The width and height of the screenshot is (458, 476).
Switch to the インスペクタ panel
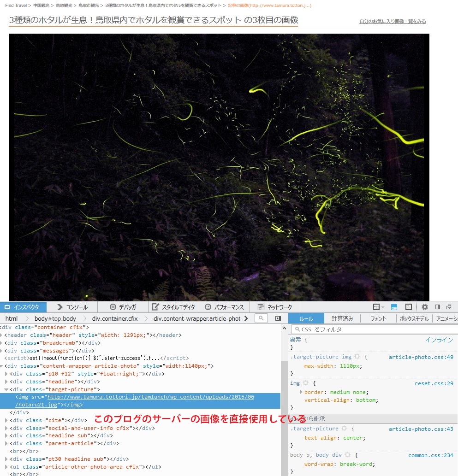(x=23, y=307)
